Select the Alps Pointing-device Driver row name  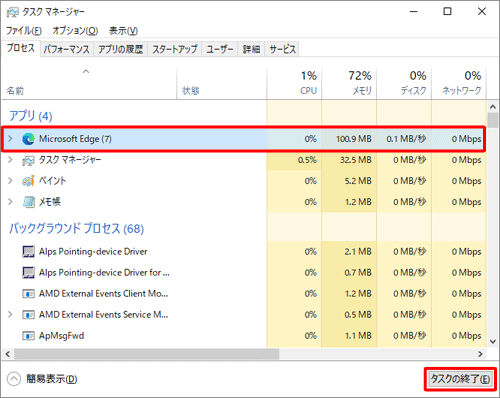coord(93,252)
